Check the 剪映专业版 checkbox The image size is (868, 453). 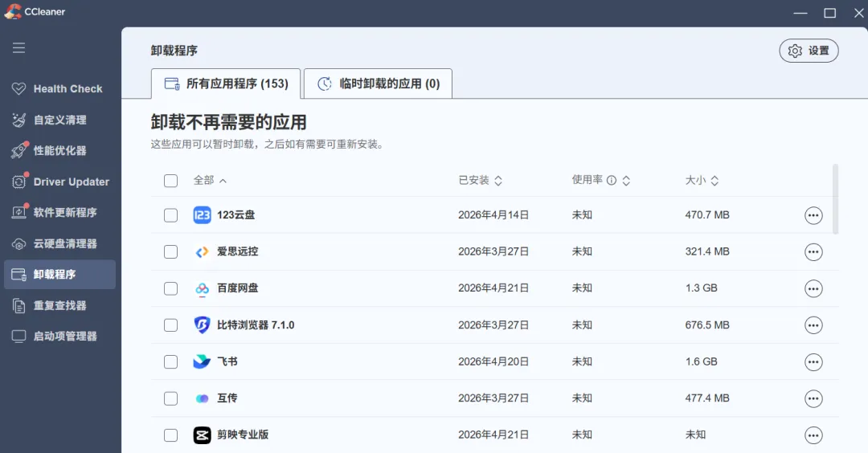tap(170, 435)
